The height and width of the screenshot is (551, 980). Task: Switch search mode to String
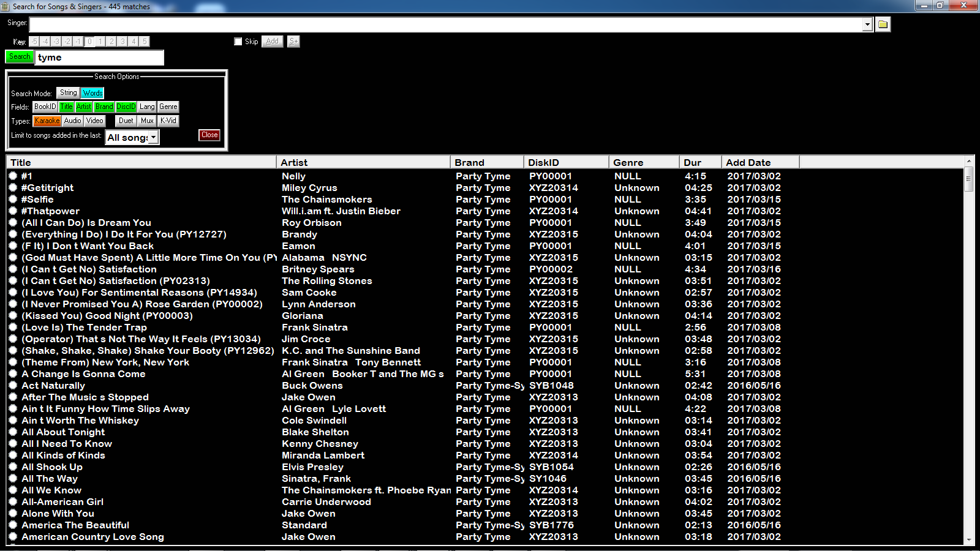point(68,93)
